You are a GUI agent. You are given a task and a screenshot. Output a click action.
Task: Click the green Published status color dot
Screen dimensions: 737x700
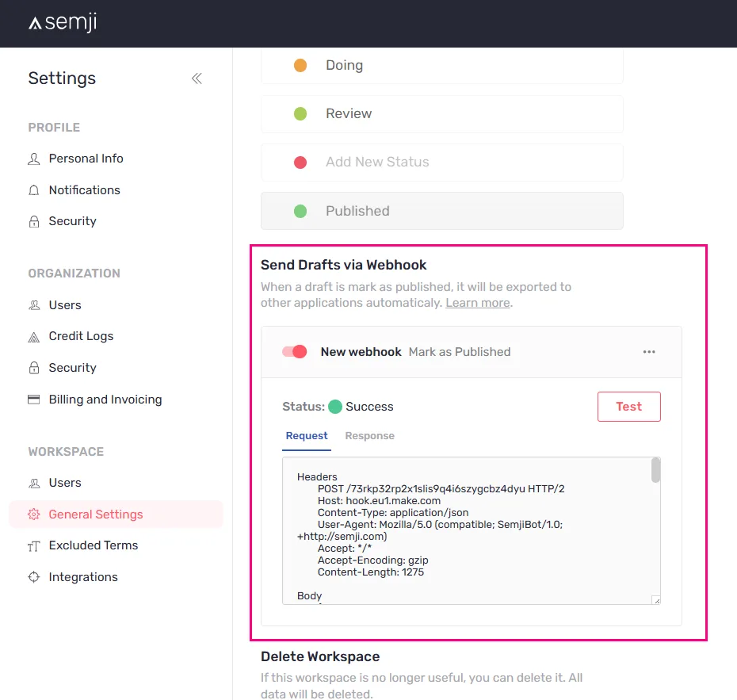300,212
